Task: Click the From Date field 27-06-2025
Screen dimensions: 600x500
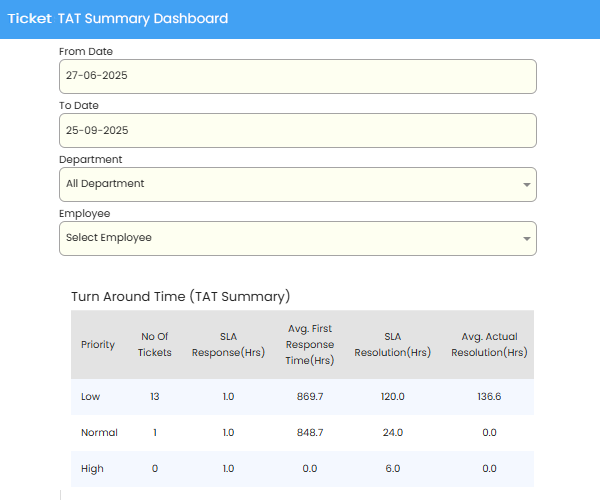Action: pos(298,76)
